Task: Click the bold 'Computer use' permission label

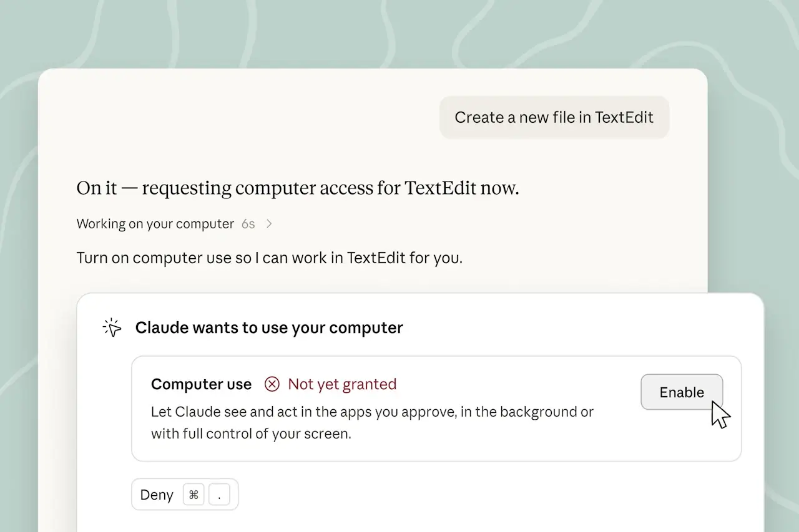Action: pyautogui.click(x=201, y=384)
